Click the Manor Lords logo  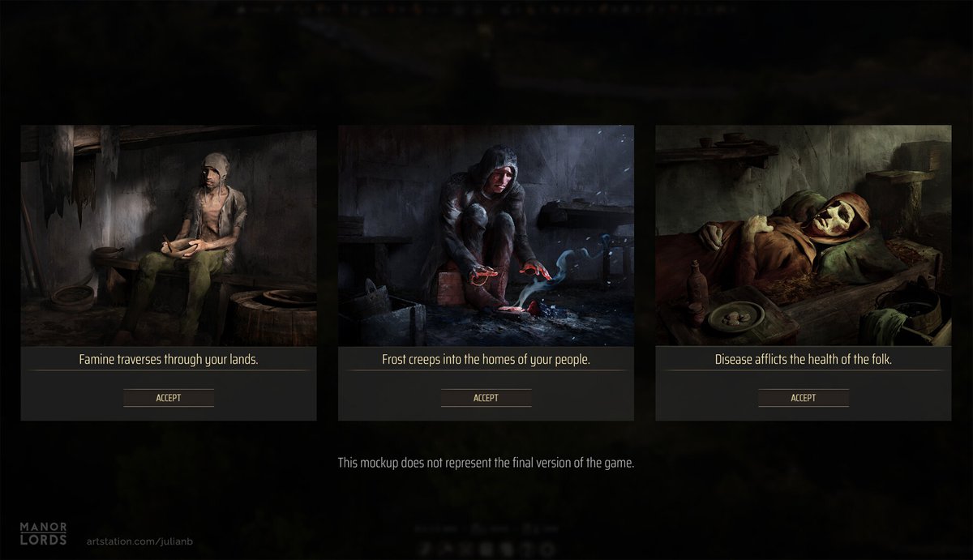(44, 534)
